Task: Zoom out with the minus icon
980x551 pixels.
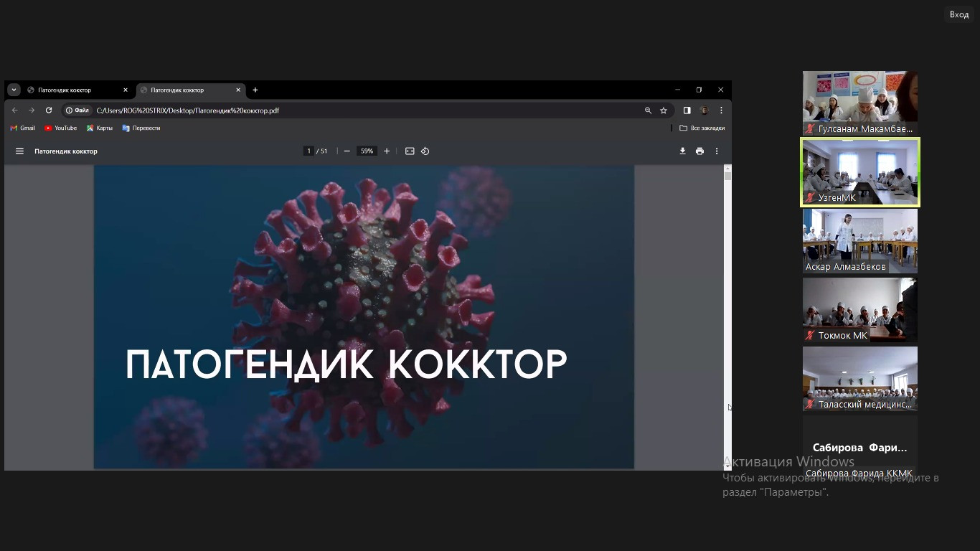Action: click(x=347, y=151)
